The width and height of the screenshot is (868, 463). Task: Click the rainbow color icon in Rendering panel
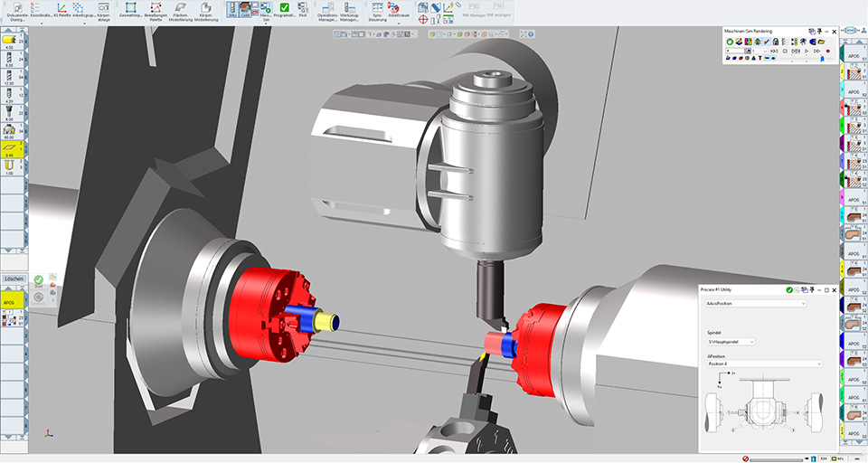click(749, 42)
